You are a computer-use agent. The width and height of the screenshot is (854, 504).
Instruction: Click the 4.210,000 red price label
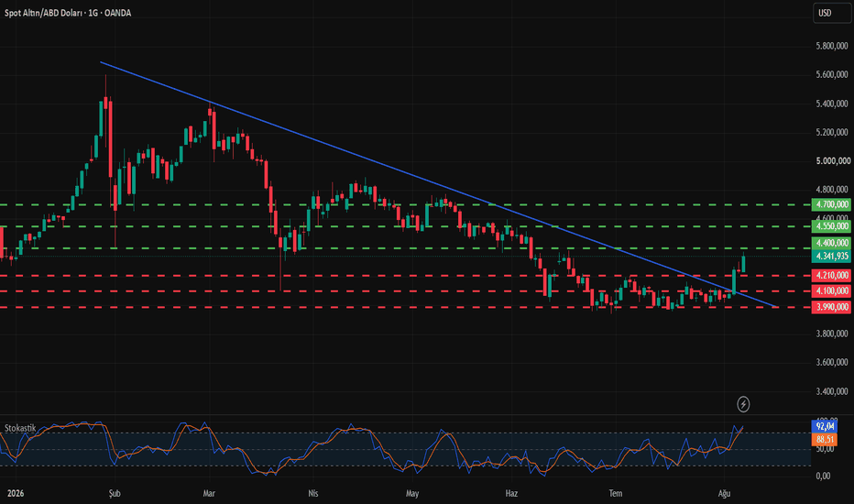(x=831, y=275)
